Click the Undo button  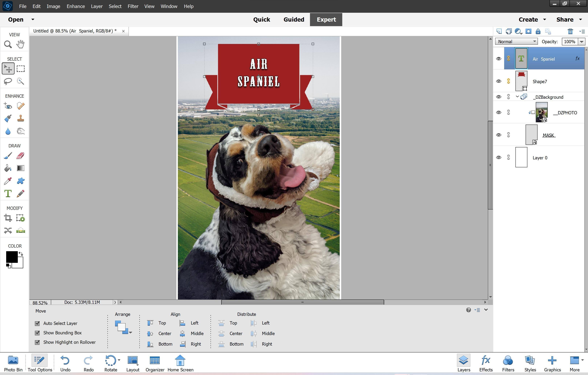pyautogui.click(x=65, y=363)
